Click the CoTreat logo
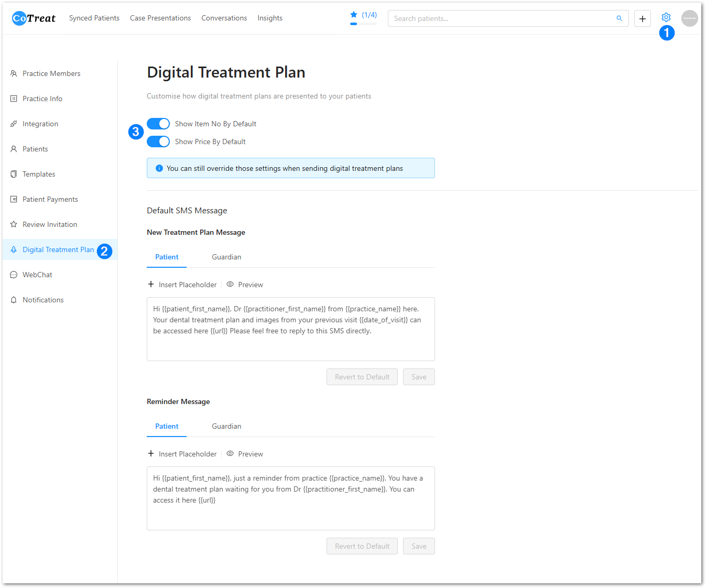This screenshot has height=588, width=706. pos(34,18)
